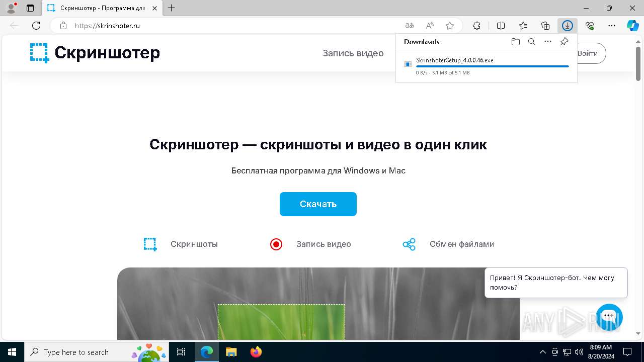Viewport: 644px width, 362px height.
Task: Open Запись видео navigation item
Action: tap(353, 53)
